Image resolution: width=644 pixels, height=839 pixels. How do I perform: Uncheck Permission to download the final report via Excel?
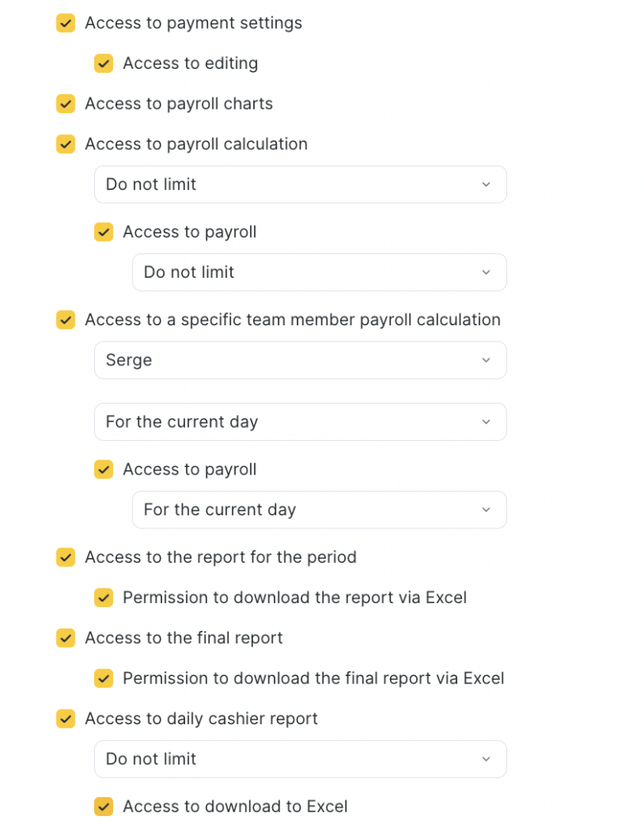point(103,678)
